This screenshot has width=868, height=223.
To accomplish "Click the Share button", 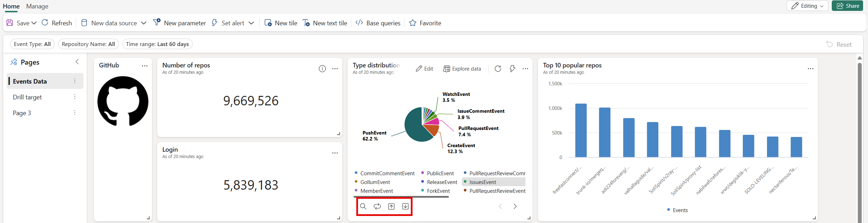I will (x=847, y=6).
